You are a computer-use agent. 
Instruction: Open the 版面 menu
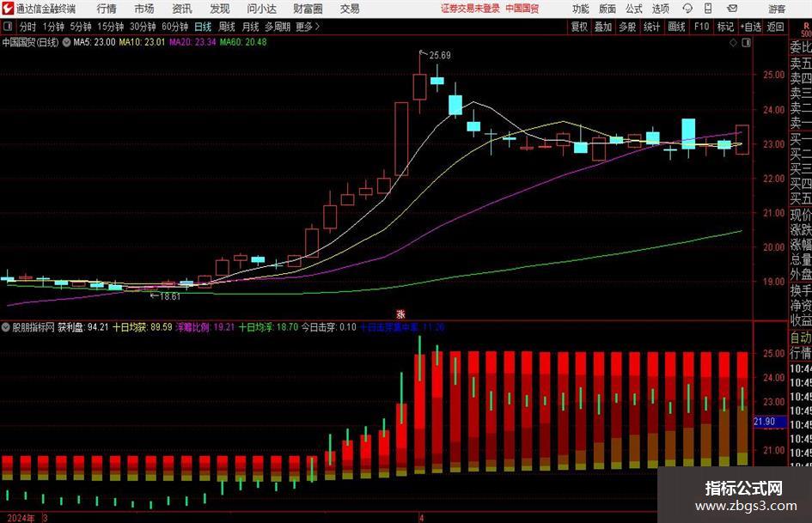click(x=607, y=9)
